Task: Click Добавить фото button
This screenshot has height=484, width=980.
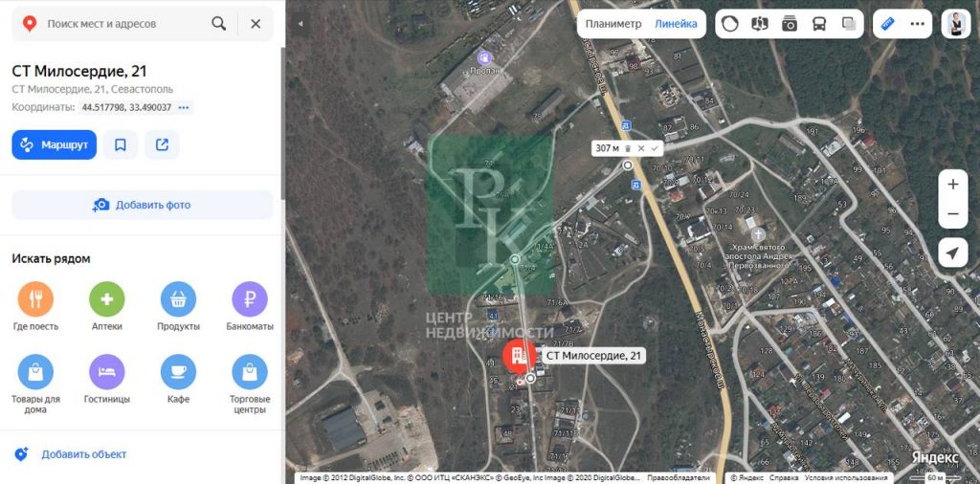Action: click(143, 205)
